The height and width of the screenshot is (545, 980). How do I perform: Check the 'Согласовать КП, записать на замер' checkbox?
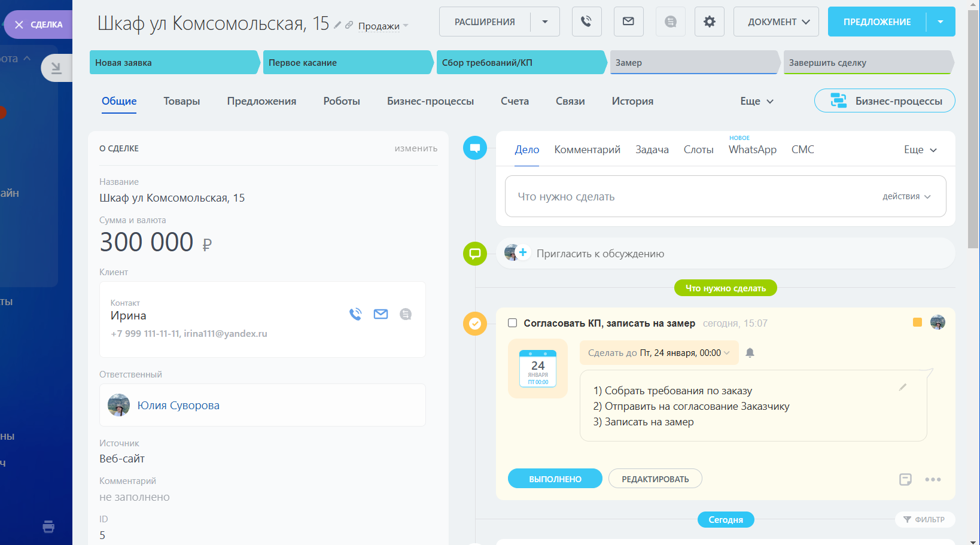512,323
